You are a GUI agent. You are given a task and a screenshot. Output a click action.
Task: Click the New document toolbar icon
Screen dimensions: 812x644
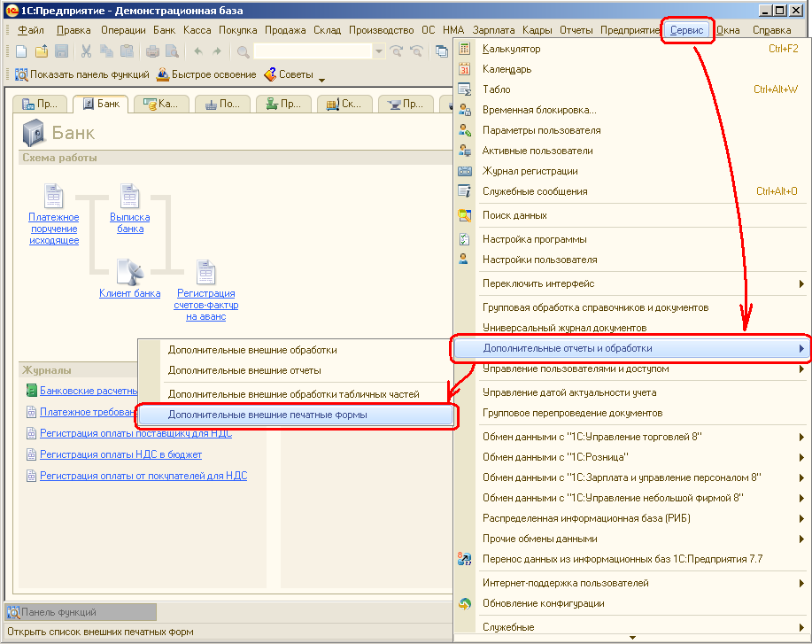[x=21, y=50]
